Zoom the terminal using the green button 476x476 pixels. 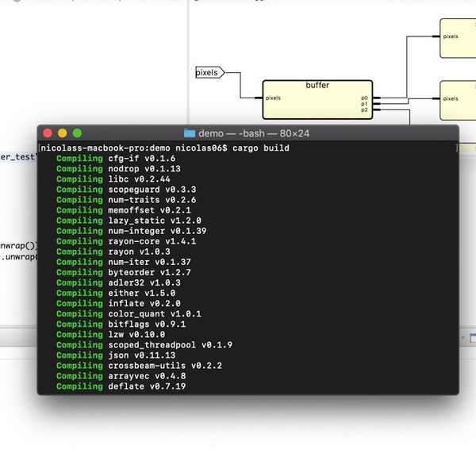(77, 133)
